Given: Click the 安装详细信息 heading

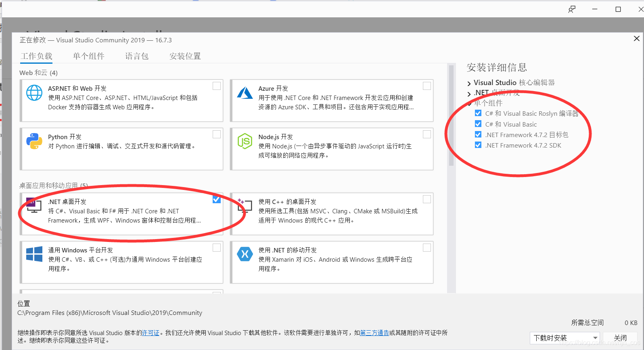Looking at the screenshot, I should (x=497, y=67).
